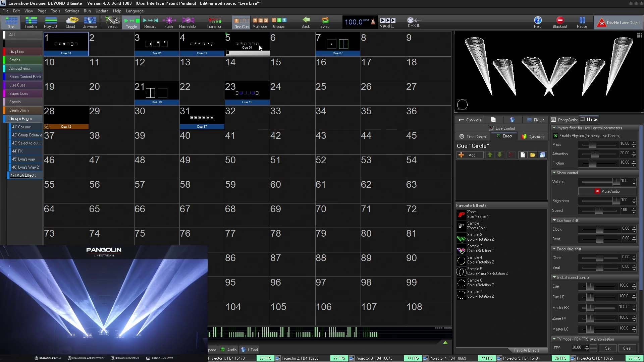Click the Add button to add an effect
Viewport: 644px width, 362px height.
pyautogui.click(x=469, y=155)
